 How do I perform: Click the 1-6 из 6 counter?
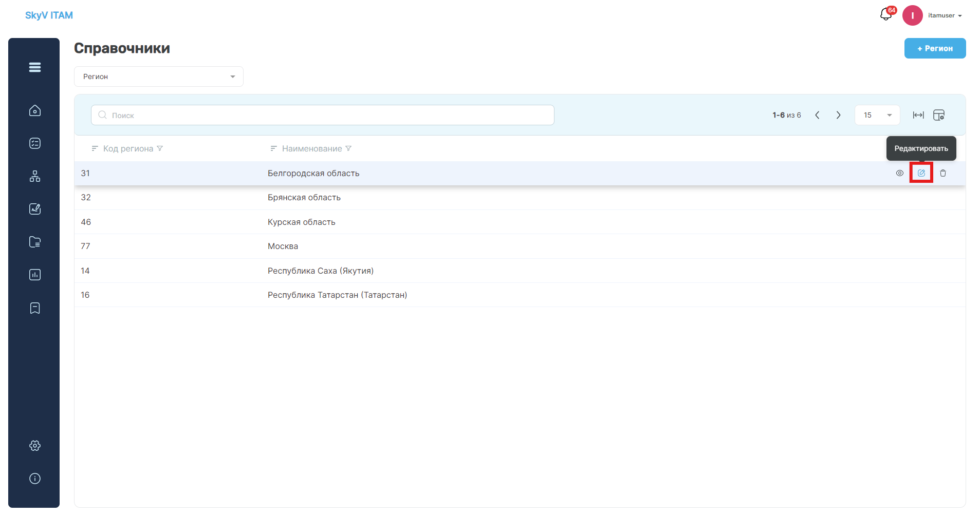787,115
